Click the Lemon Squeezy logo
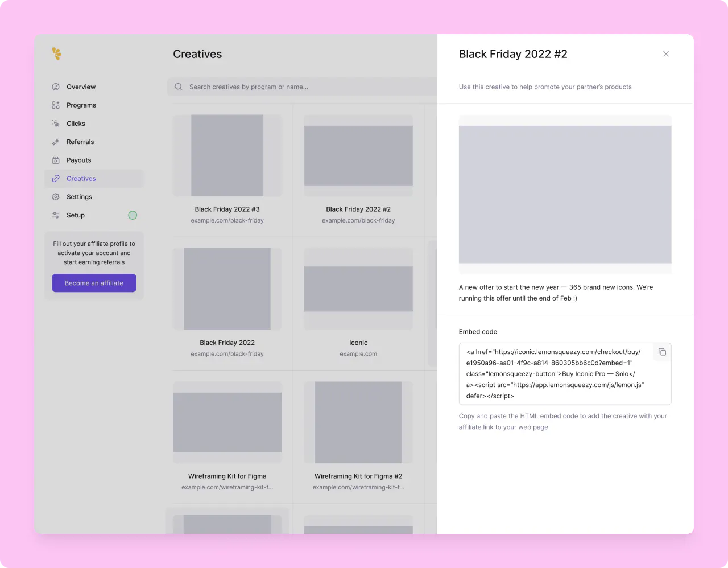 click(x=56, y=53)
